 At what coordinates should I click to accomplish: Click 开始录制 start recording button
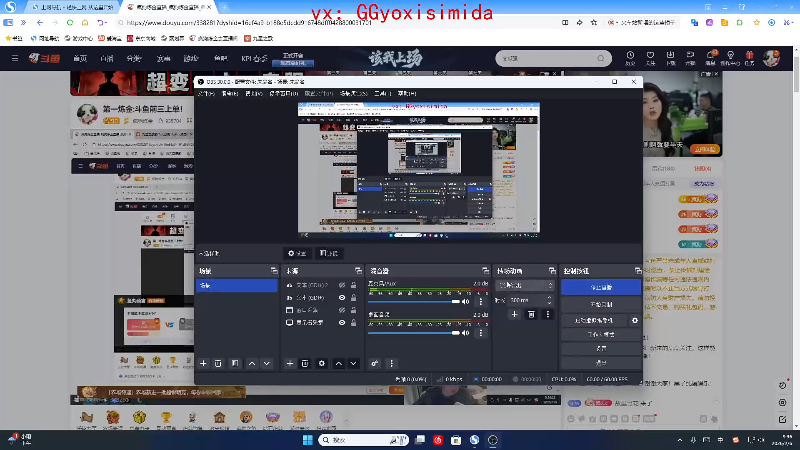pos(601,304)
